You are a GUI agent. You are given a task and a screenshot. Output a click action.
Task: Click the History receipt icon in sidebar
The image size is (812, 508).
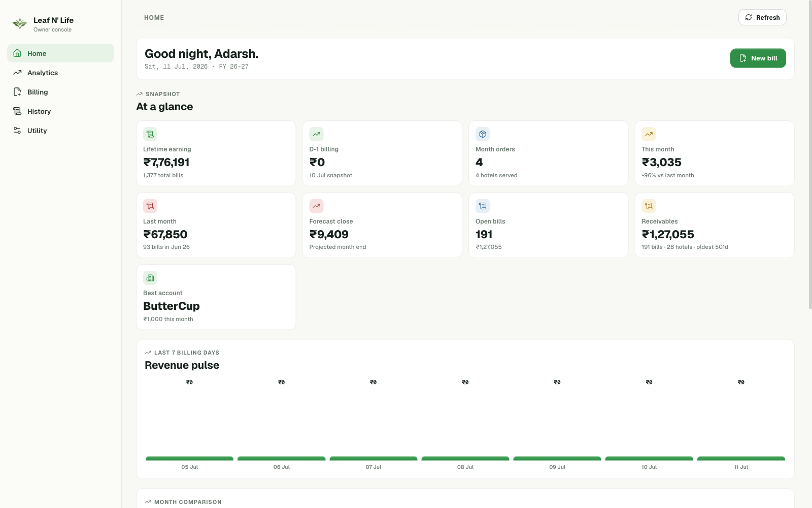point(17,111)
